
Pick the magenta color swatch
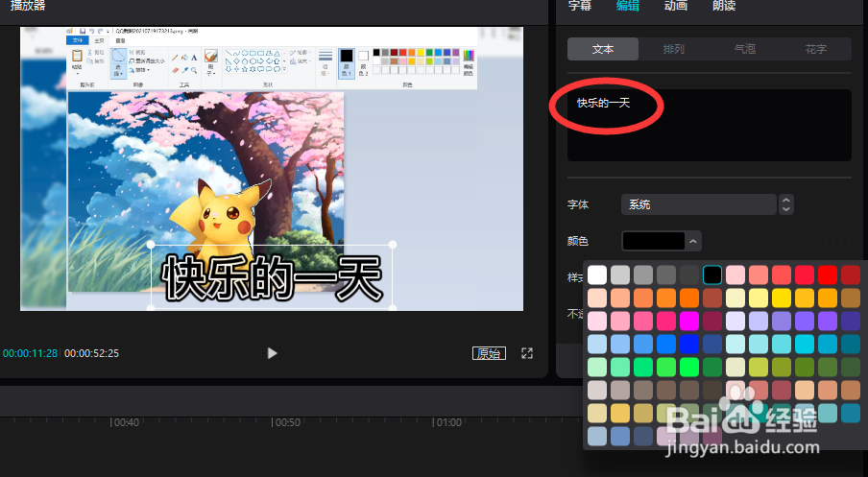(689, 321)
